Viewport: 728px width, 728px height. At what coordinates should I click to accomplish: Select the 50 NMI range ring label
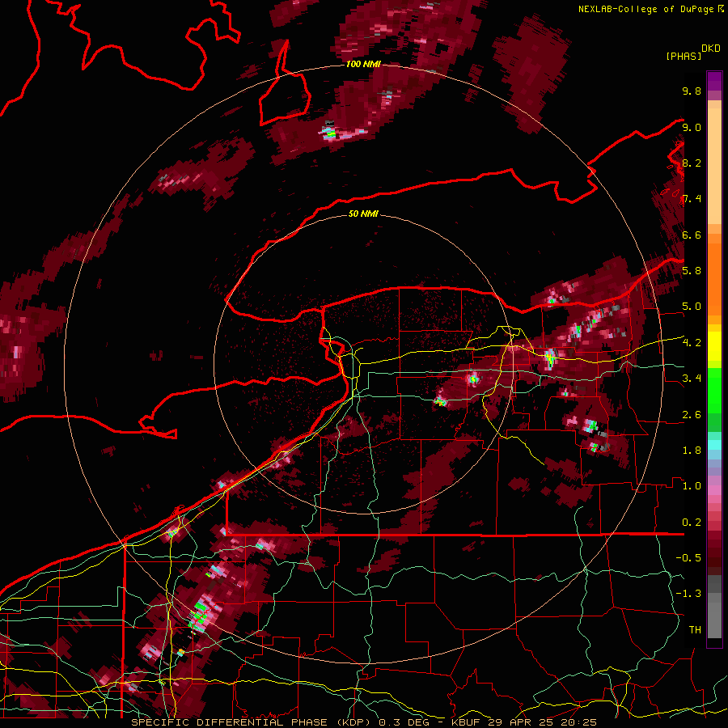tap(363, 214)
